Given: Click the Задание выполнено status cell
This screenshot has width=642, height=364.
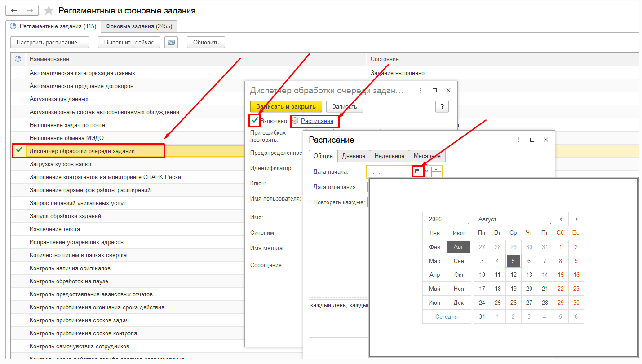Looking at the screenshot, I should [x=503, y=73].
